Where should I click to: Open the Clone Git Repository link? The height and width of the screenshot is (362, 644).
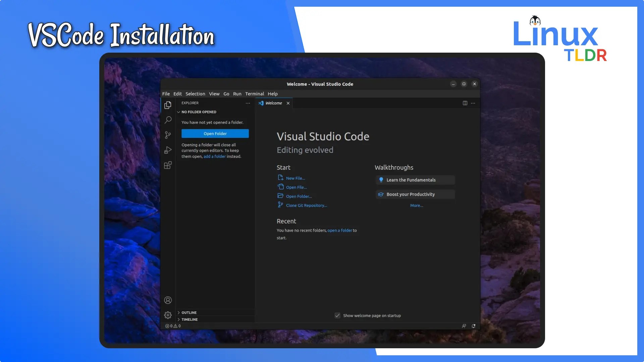[x=306, y=205]
